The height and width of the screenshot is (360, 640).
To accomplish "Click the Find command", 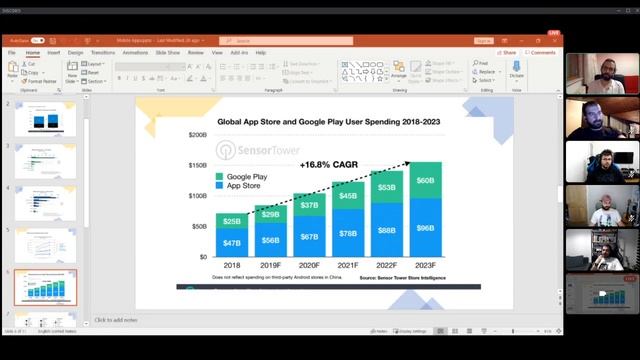I will click(480, 63).
